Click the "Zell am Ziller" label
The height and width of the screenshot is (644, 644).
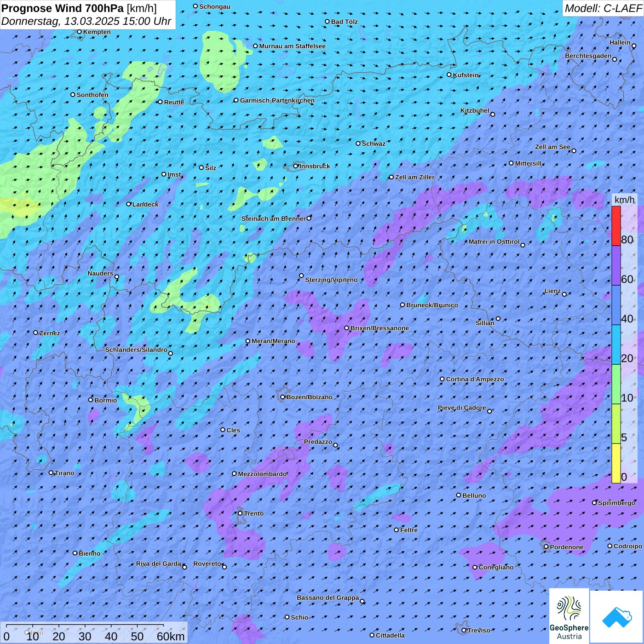click(415, 177)
